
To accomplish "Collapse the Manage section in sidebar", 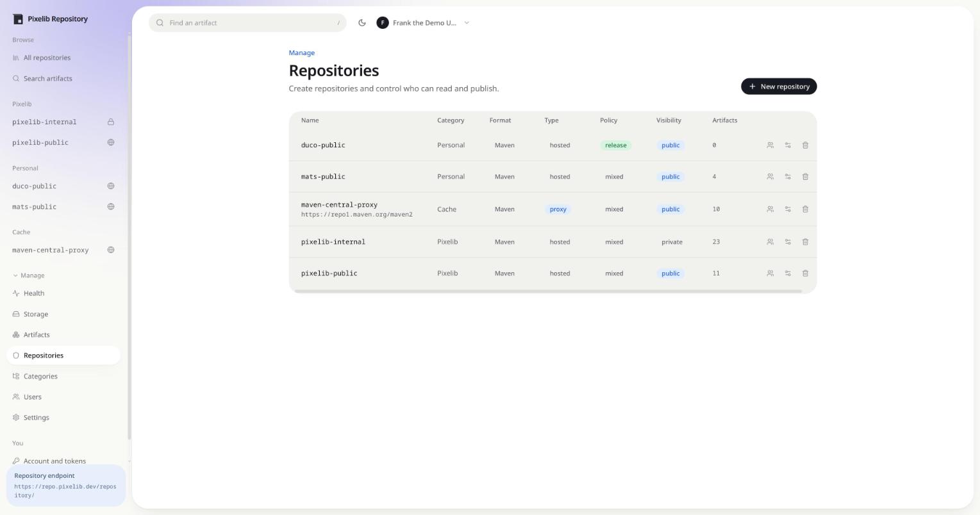I will tap(29, 275).
